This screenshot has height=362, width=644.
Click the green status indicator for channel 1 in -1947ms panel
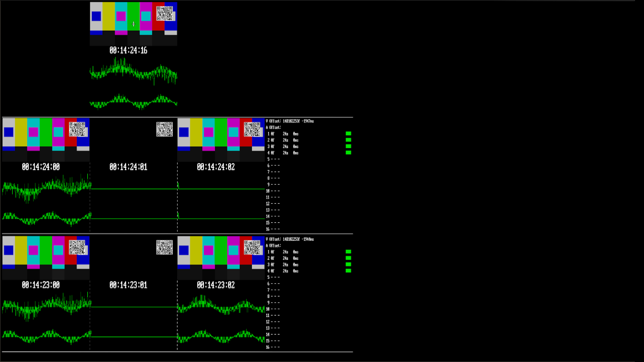click(x=348, y=134)
